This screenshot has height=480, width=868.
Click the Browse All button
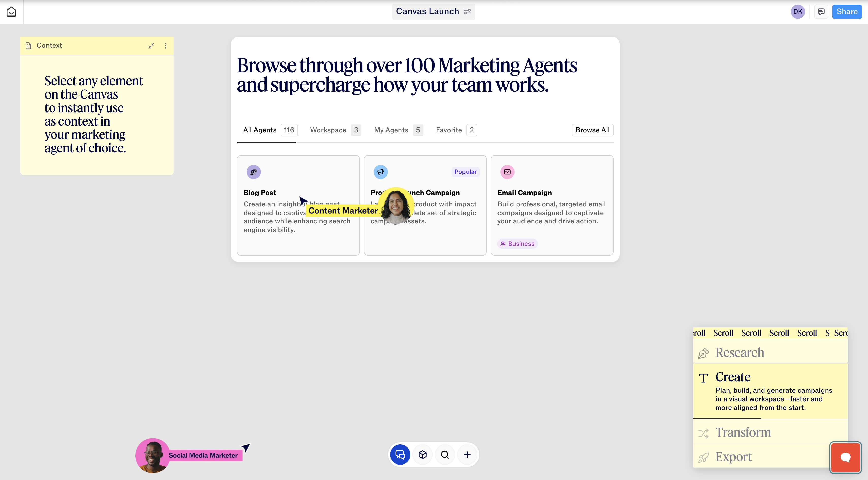point(592,130)
